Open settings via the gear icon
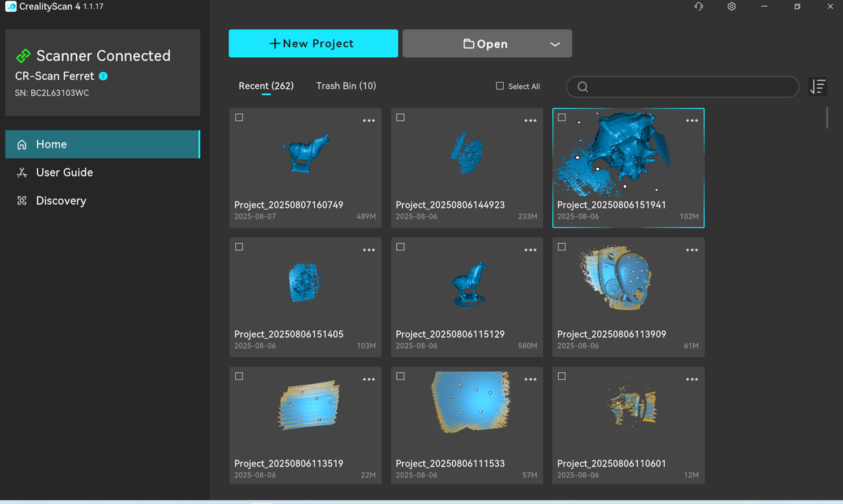 click(x=732, y=7)
